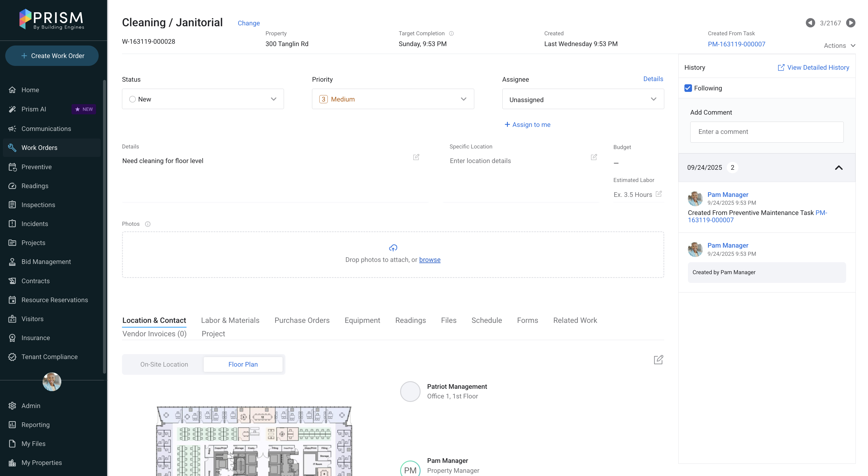
Task: Click Create Work Order button
Action: click(x=52, y=56)
